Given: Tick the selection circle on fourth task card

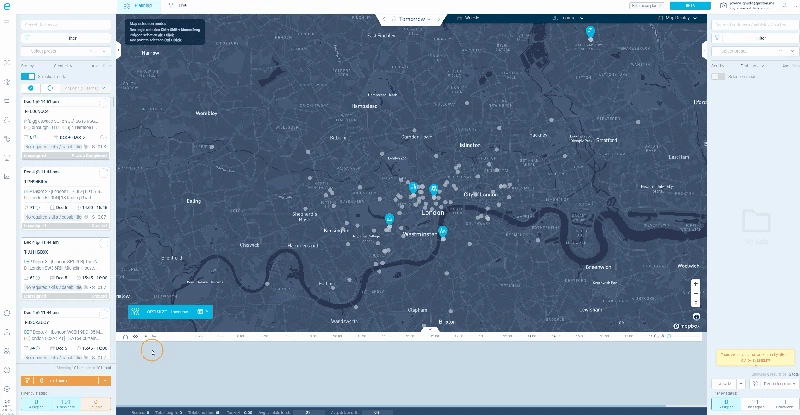Looking at the screenshot, I should coord(104,313).
